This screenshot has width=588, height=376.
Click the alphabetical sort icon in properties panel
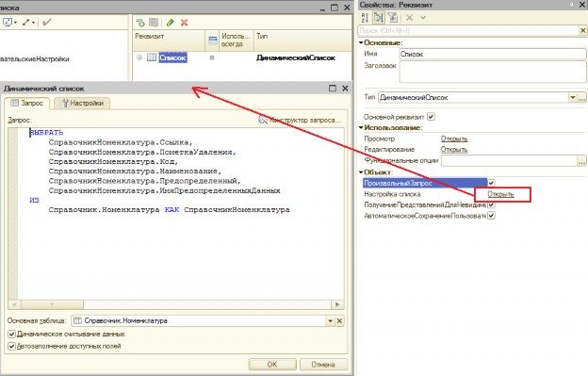365,17
